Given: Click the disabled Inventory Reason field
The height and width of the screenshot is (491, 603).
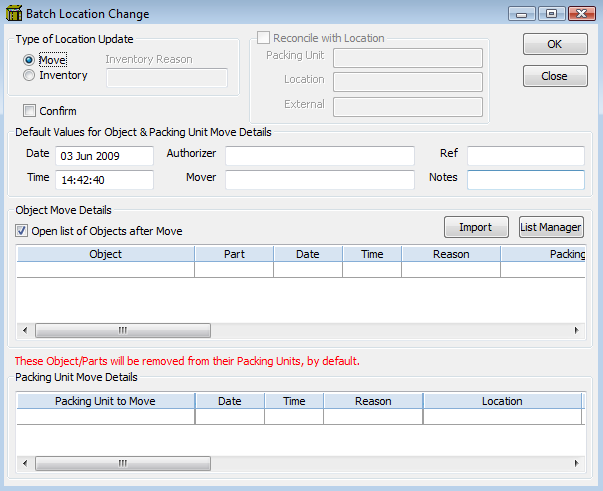Looking at the screenshot, I should pos(167,78).
